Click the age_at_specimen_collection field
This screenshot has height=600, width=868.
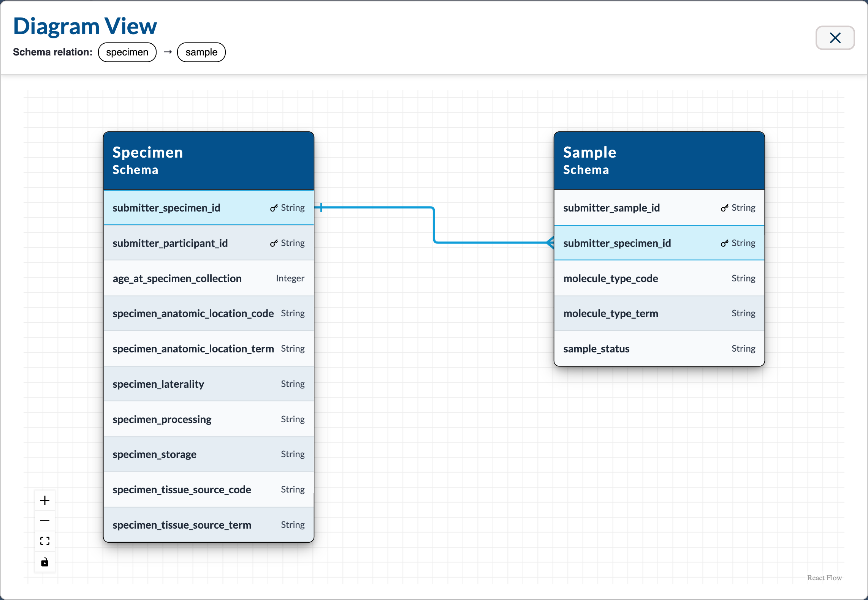point(209,278)
